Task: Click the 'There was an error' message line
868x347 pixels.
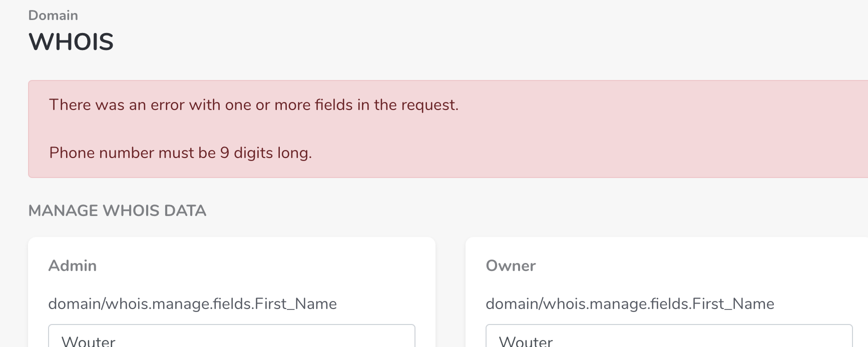Action: point(253,105)
